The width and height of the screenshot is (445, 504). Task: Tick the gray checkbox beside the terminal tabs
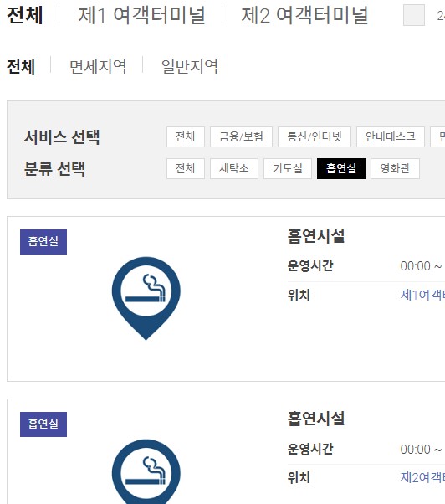[x=414, y=15]
